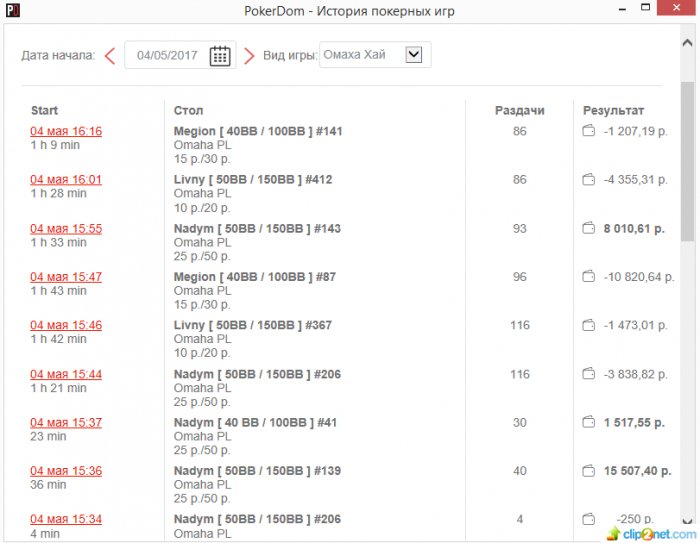Image resolution: width=700 pixels, height=543 pixels.
Task: Click wallet icon next to -3 838,82 р.
Action: pos(589,374)
